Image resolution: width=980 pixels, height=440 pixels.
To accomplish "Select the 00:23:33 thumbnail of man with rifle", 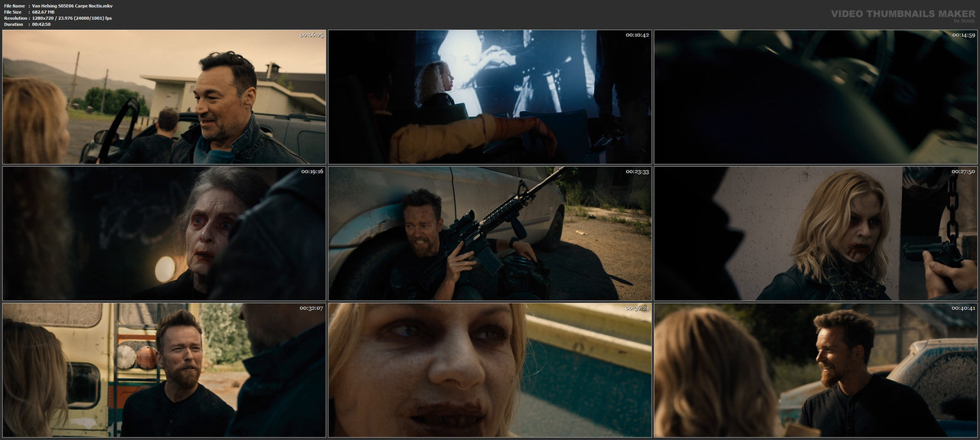I will [490, 233].
